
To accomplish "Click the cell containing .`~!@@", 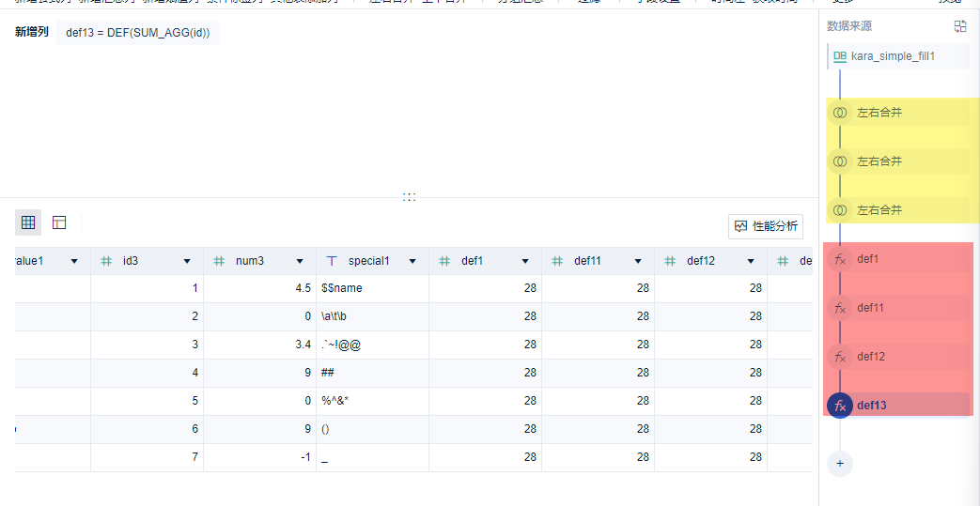I will pyautogui.click(x=372, y=345).
